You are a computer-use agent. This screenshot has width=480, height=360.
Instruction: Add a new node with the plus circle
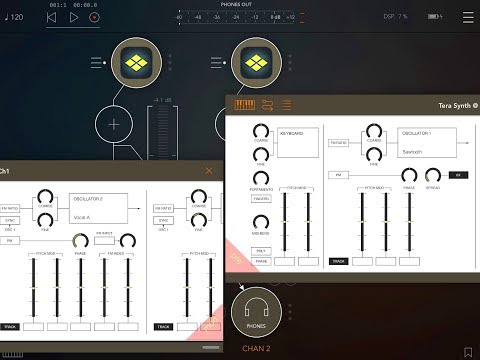(x=114, y=124)
